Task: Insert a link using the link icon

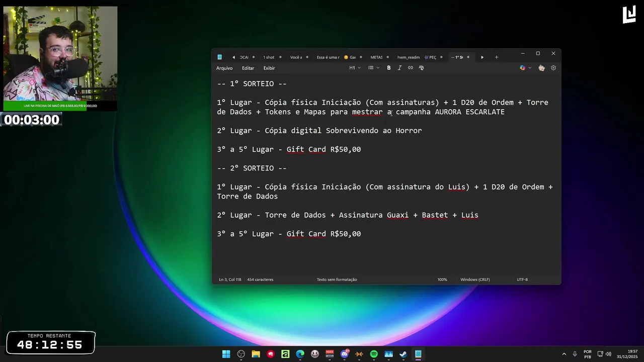Action: click(x=410, y=68)
